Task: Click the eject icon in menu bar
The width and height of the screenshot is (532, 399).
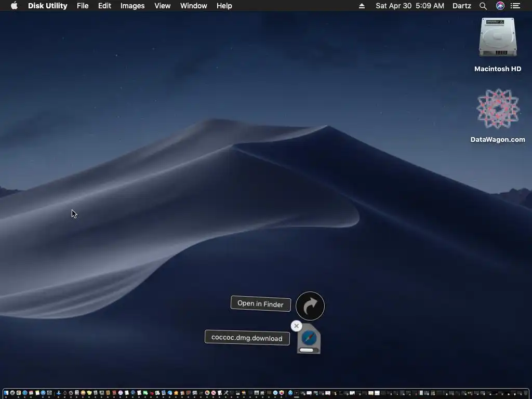Action: 362,6
